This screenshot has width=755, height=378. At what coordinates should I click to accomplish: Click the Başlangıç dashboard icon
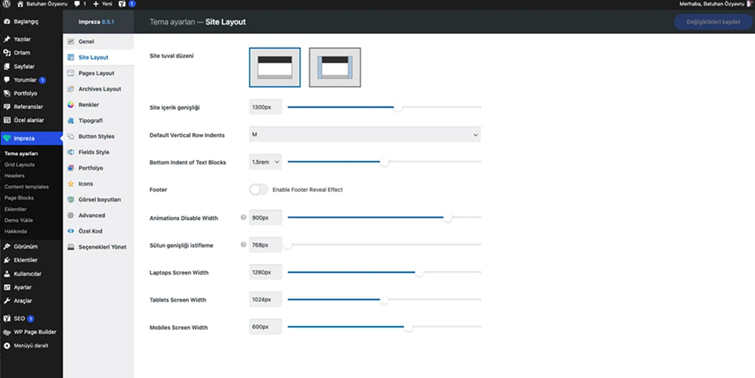tap(7, 22)
